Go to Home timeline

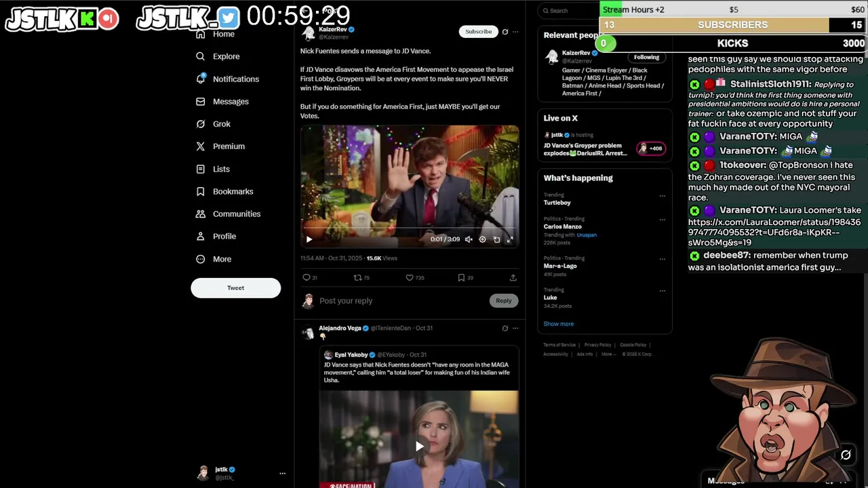pos(215,34)
